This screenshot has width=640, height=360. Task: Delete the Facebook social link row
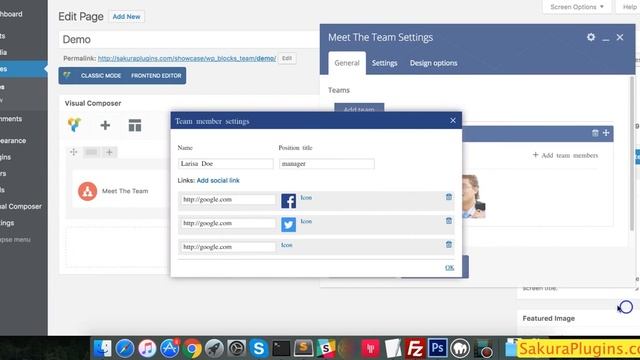(449, 197)
